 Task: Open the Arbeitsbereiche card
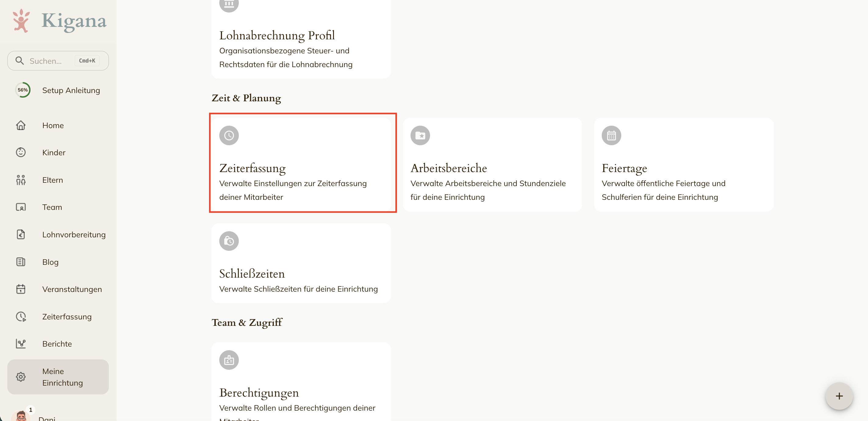[x=492, y=164]
